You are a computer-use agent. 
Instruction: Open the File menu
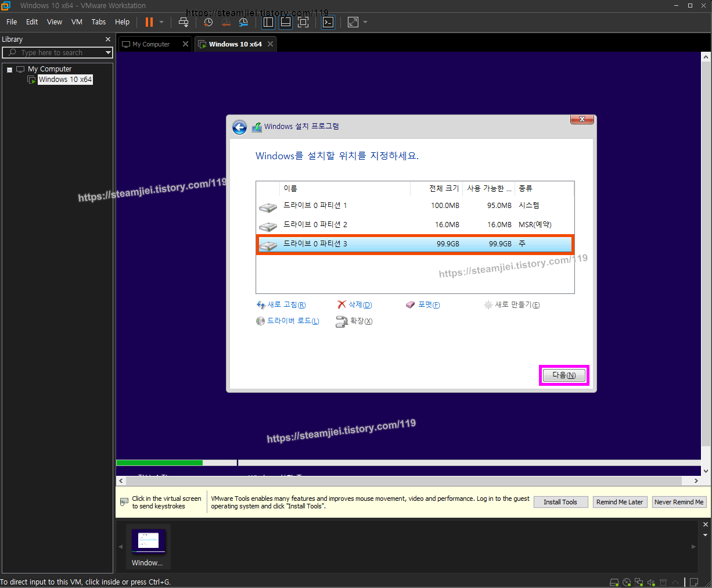point(12,22)
